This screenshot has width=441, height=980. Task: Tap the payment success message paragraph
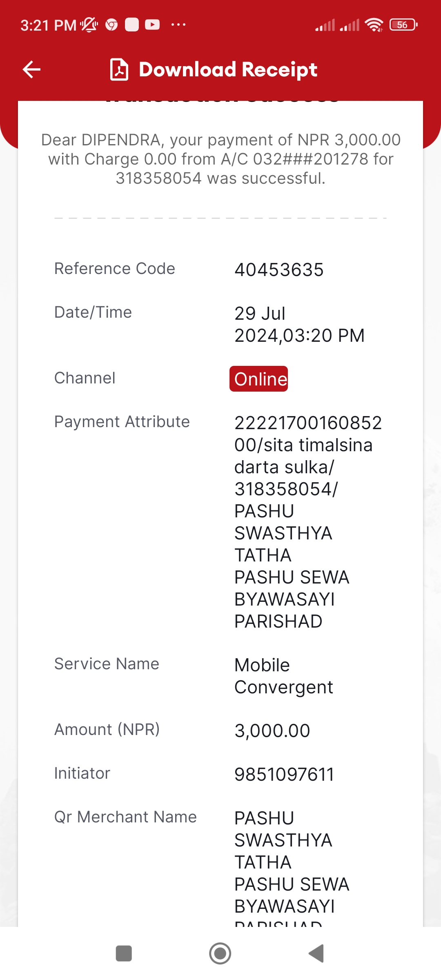click(x=221, y=159)
